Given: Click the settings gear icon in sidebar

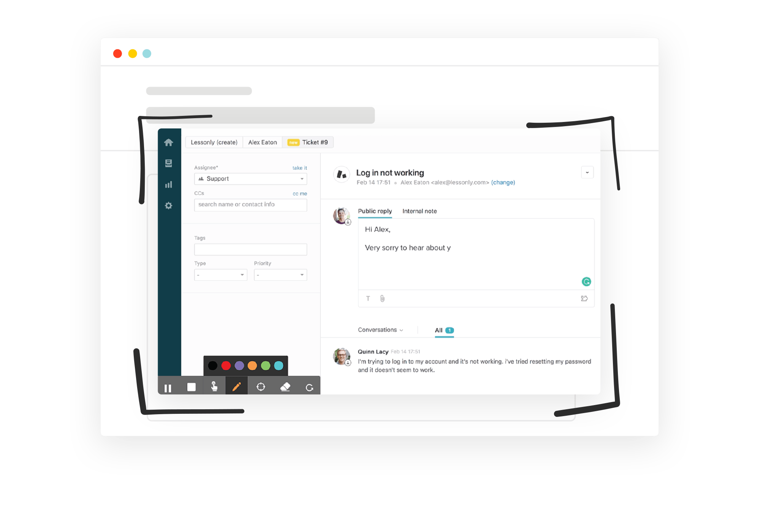Looking at the screenshot, I should [168, 205].
